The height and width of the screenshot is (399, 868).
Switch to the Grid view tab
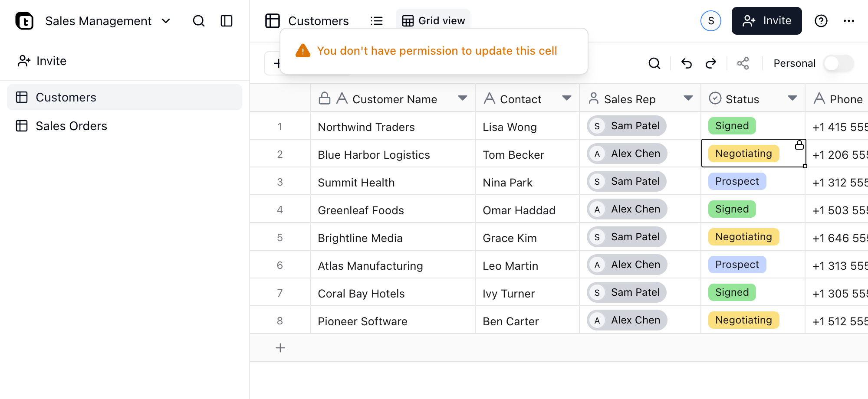point(433,21)
